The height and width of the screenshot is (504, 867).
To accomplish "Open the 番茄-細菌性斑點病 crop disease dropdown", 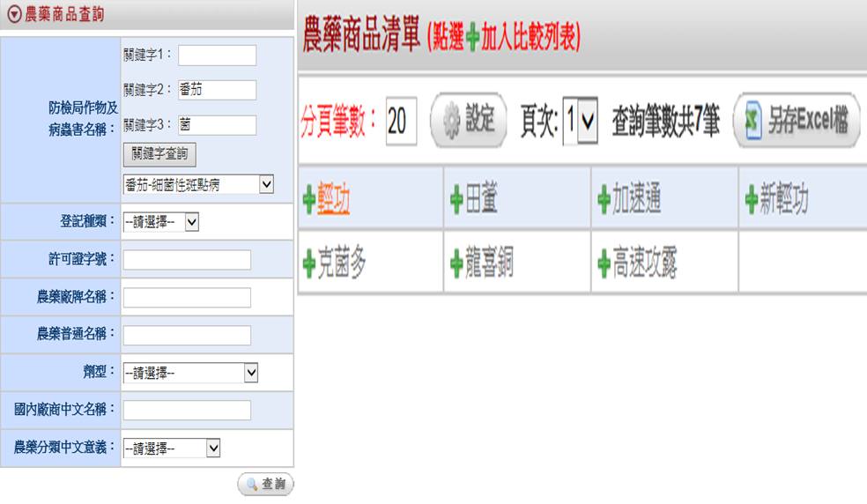I will (198, 184).
